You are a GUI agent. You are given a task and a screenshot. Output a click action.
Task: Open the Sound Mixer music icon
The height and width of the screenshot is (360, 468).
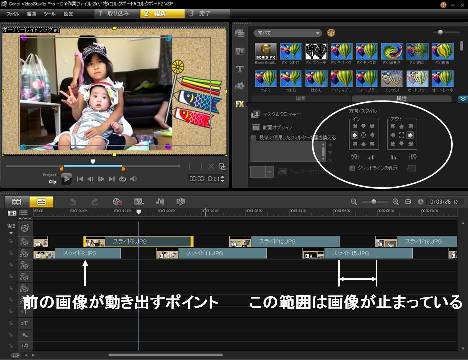(160, 201)
